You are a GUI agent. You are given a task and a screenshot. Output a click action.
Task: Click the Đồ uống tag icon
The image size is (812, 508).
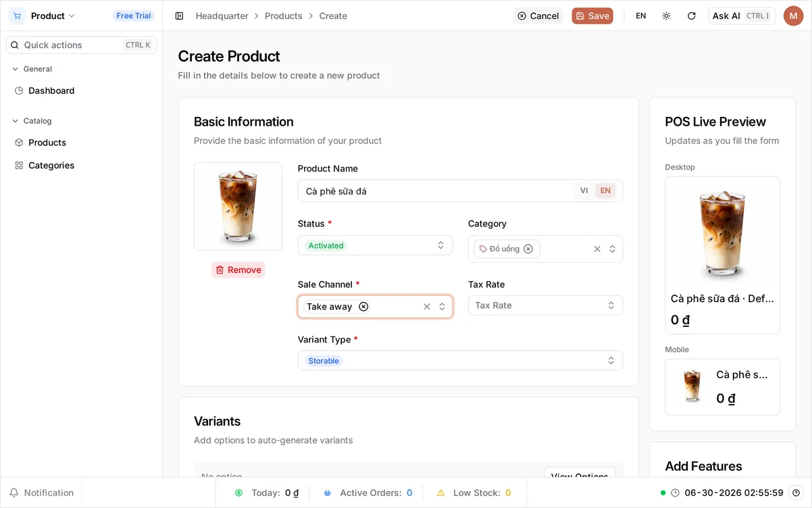click(483, 249)
